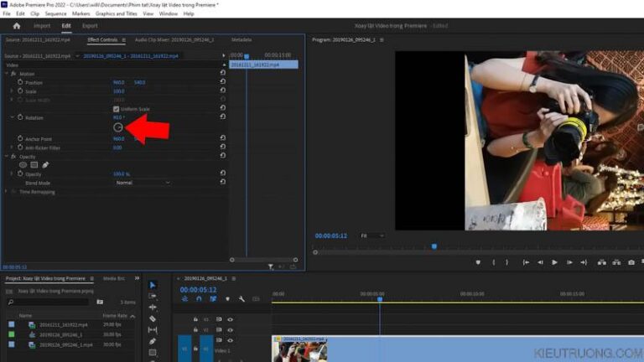Viewport: 644px width, 362px height.
Task: Select the Razor tool
Action: click(x=153, y=318)
